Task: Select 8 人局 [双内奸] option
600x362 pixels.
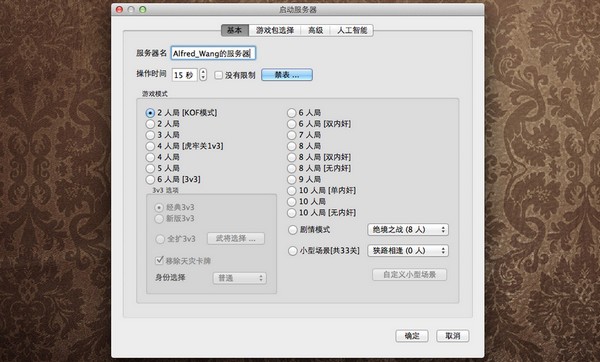Action: click(292, 157)
